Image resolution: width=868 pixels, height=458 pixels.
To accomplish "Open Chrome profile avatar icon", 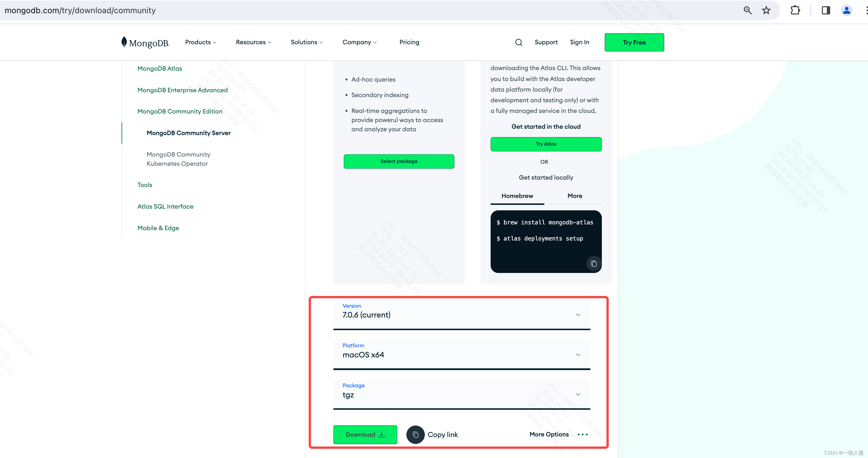I will (x=846, y=10).
